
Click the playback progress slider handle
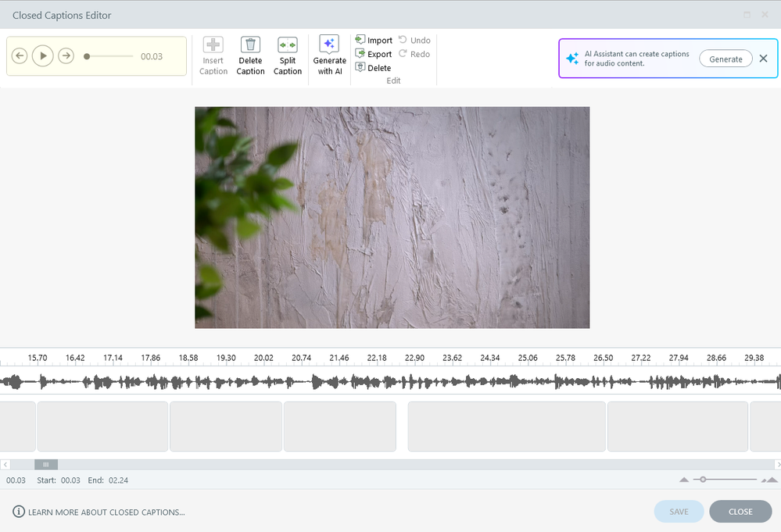[x=87, y=56]
